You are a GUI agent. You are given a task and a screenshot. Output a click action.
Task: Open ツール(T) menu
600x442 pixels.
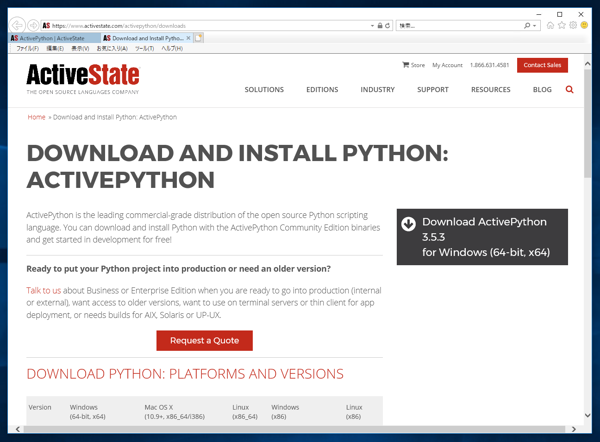pyautogui.click(x=144, y=49)
